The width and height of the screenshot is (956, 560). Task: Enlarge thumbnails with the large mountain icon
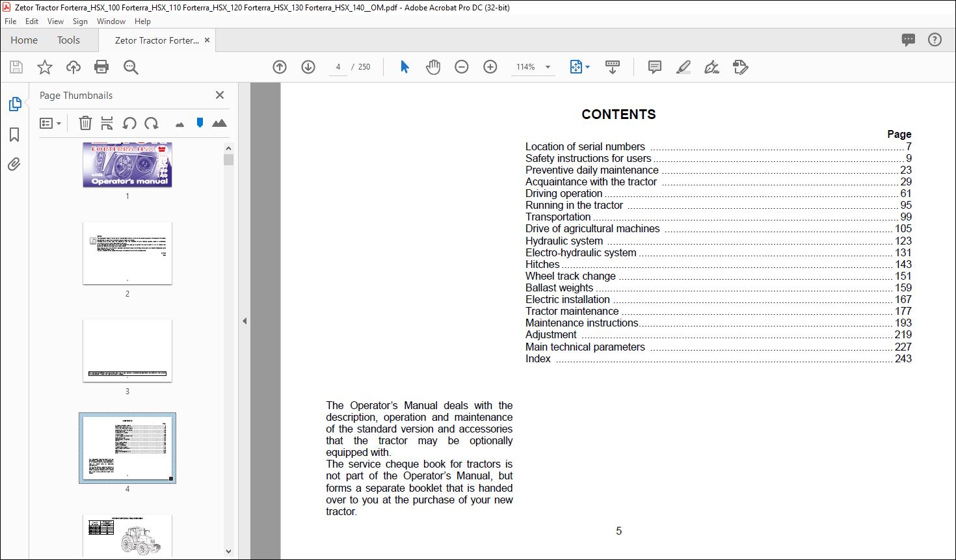(220, 123)
